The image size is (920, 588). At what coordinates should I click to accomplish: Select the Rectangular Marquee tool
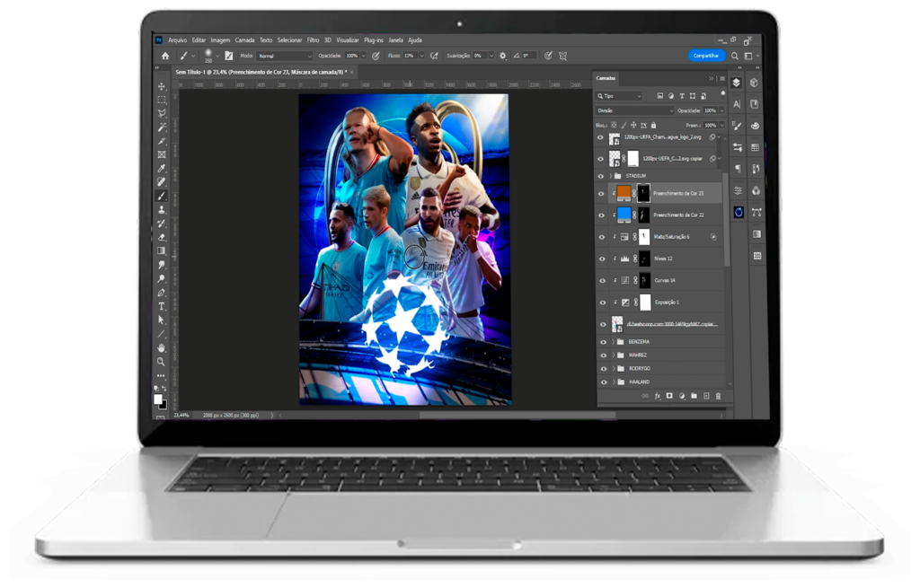(x=162, y=101)
